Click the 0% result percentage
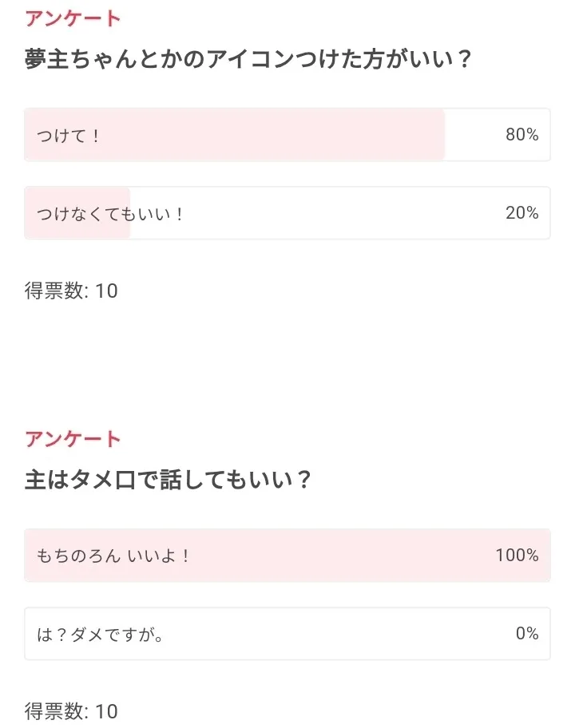The width and height of the screenshot is (575, 728). [x=527, y=634]
